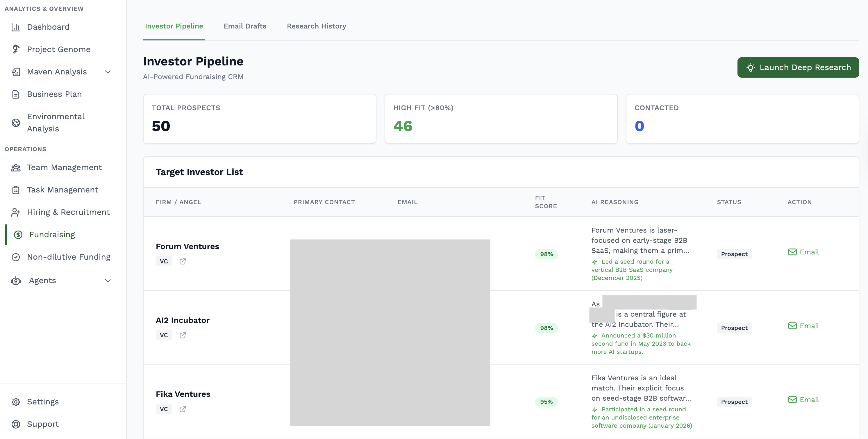Image resolution: width=868 pixels, height=439 pixels.
Task: Click the Prospect status badge for AI2 Incubator
Action: (734, 328)
